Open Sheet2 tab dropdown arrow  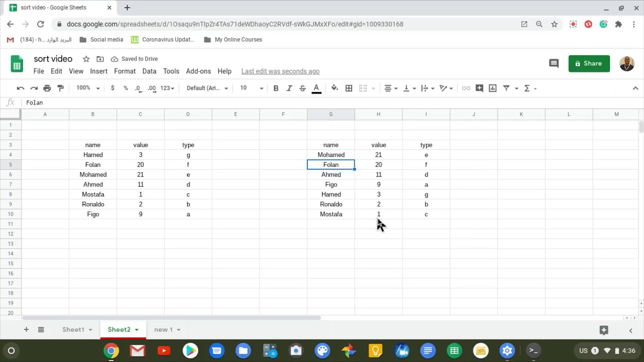click(136, 330)
